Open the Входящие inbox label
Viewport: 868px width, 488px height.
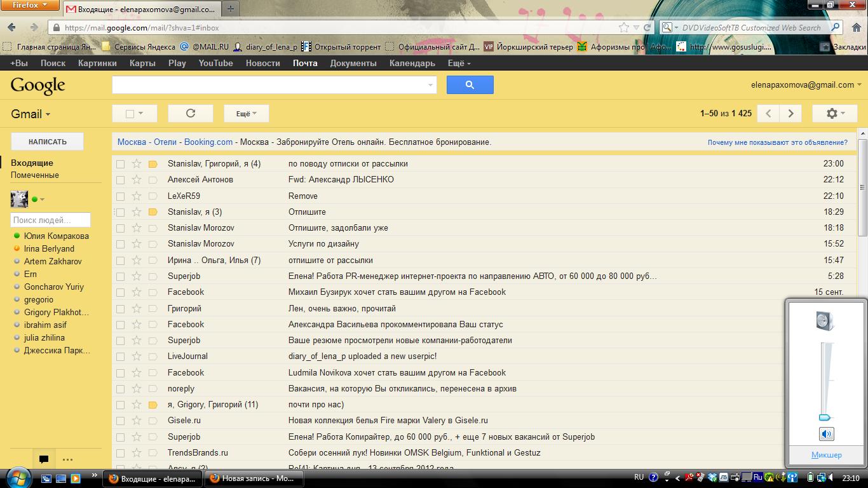click(x=32, y=163)
